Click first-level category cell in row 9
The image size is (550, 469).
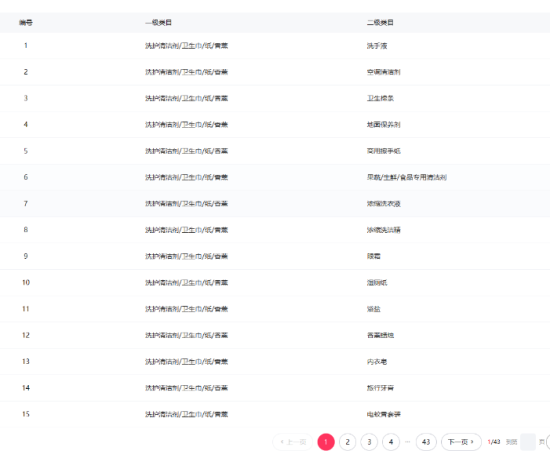click(x=187, y=256)
